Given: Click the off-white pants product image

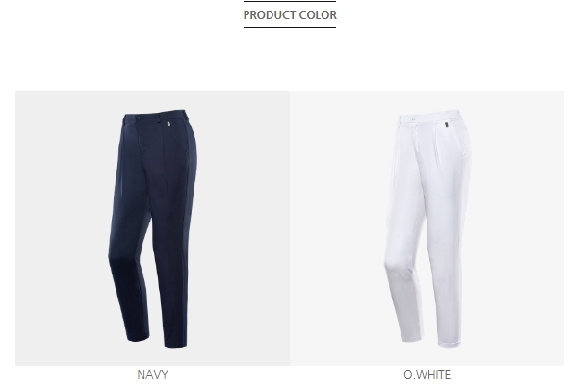Looking at the screenshot, I should click(x=427, y=228).
